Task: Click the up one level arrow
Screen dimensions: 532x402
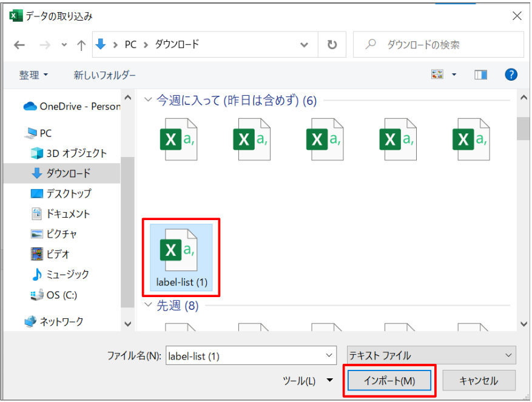Action: (x=81, y=45)
